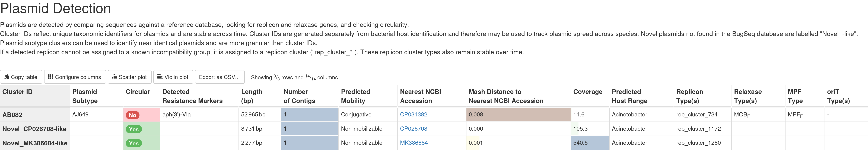Click the red No circular badge
Screen dimensions: 868x157
tap(132, 115)
